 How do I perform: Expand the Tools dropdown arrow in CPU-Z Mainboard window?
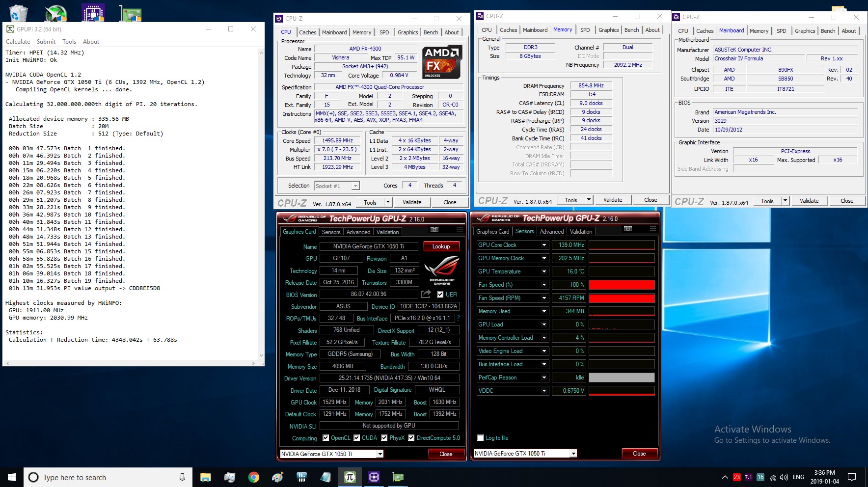(785, 201)
